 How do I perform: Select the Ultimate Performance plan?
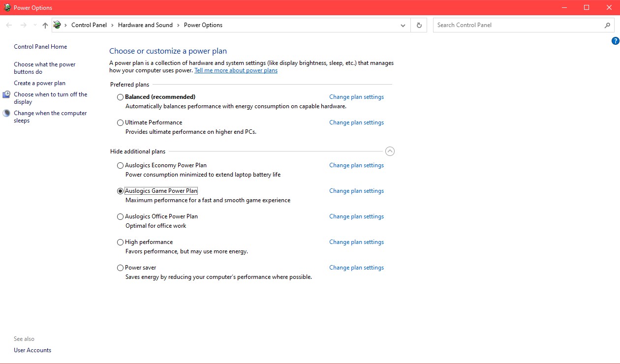(x=120, y=123)
